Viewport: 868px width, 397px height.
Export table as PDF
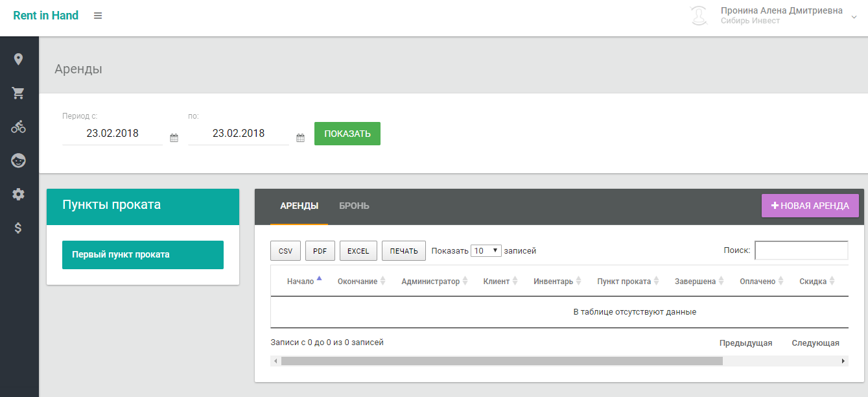point(320,251)
